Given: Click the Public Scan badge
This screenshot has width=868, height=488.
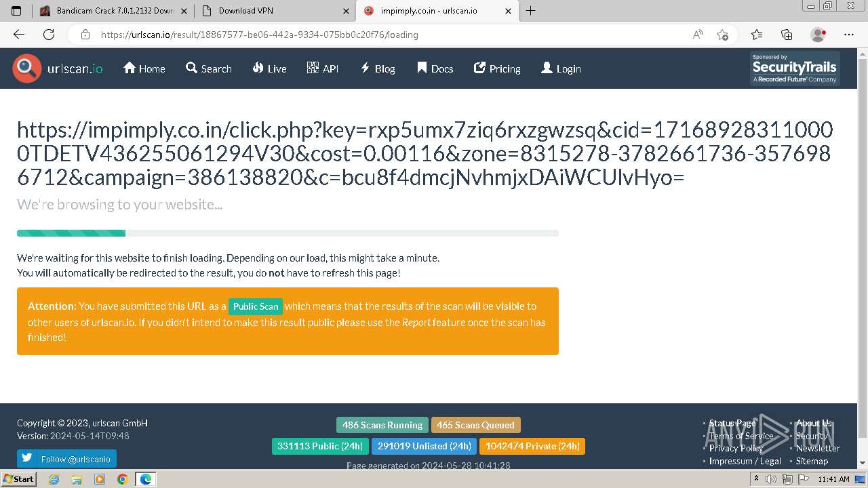Looking at the screenshot, I should [256, 306].
